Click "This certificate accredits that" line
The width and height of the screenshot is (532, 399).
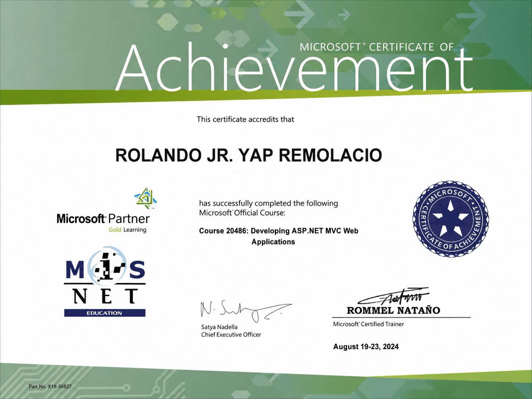245,119
